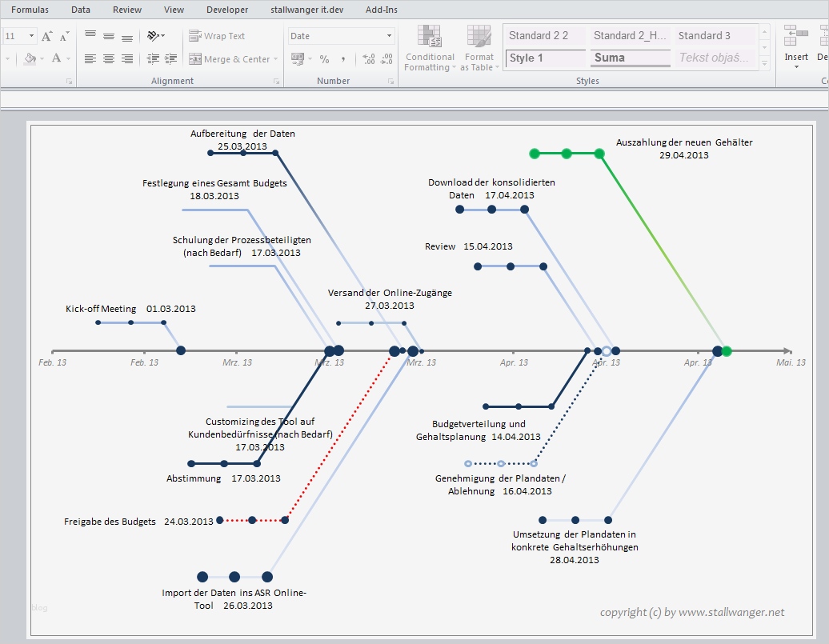Click the Fill Color paint bucket
The width and height of the screenshot is (829, 644).
30,58
